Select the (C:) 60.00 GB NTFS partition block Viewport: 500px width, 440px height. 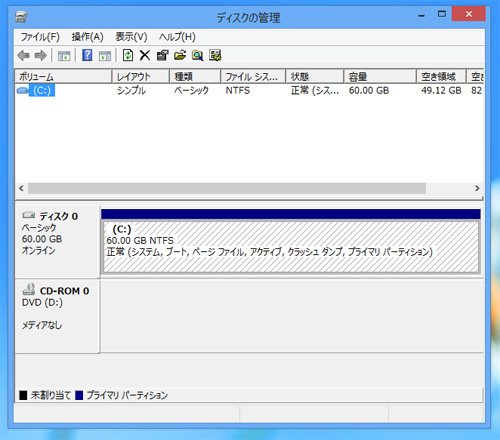(x=291, y=247)
